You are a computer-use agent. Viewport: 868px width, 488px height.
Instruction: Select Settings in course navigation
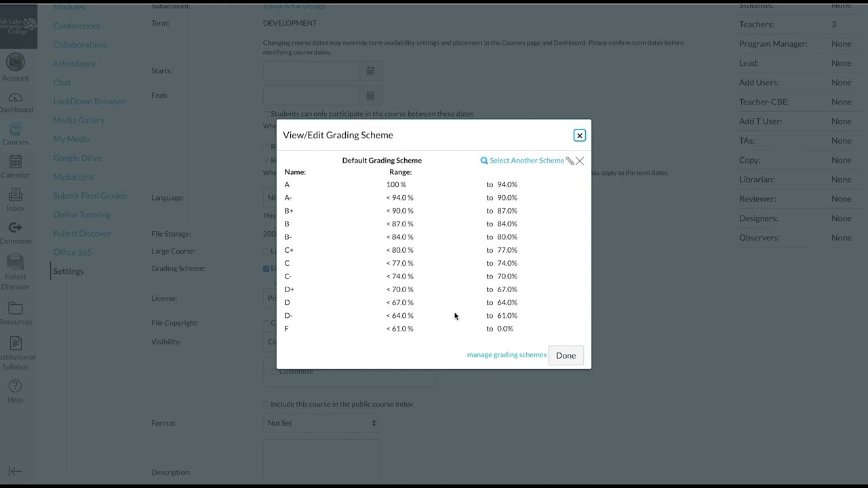click(68, 271)
